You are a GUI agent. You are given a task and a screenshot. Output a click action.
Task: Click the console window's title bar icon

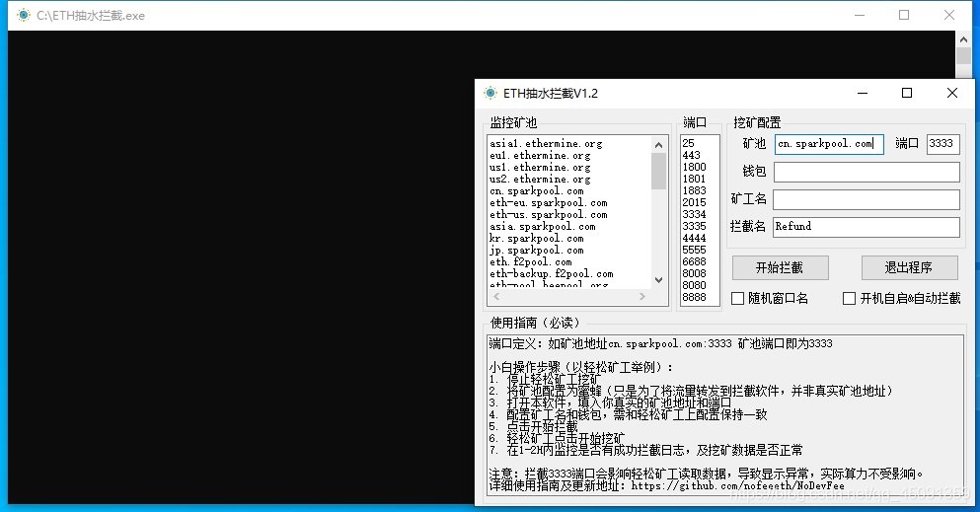(24, 15)
